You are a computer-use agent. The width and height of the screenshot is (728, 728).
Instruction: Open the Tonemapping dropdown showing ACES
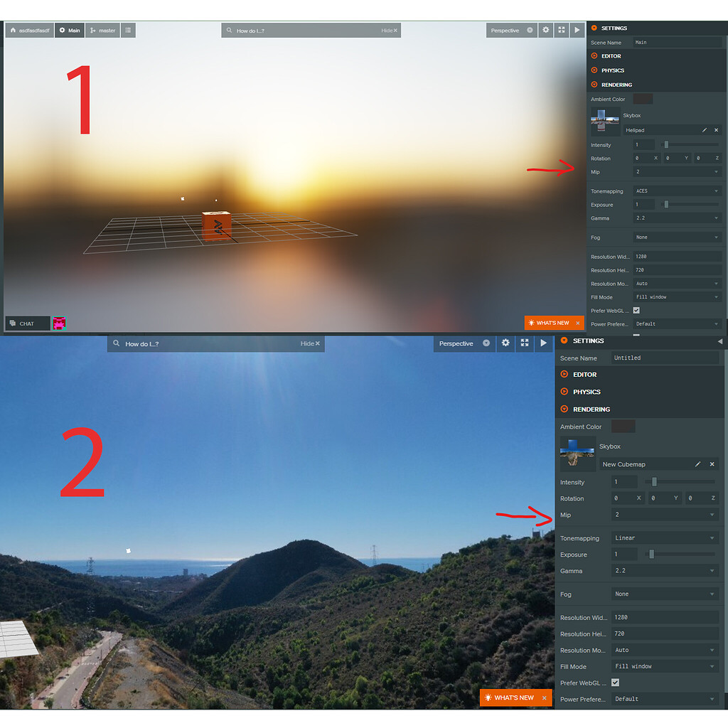(x=677, y=191)
